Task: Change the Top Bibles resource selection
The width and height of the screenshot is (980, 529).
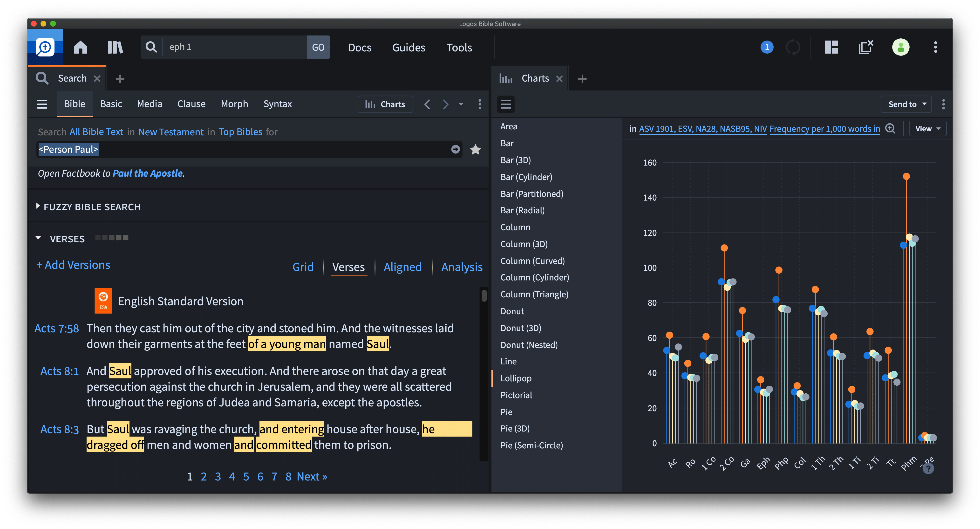Action: coord(240,132)
